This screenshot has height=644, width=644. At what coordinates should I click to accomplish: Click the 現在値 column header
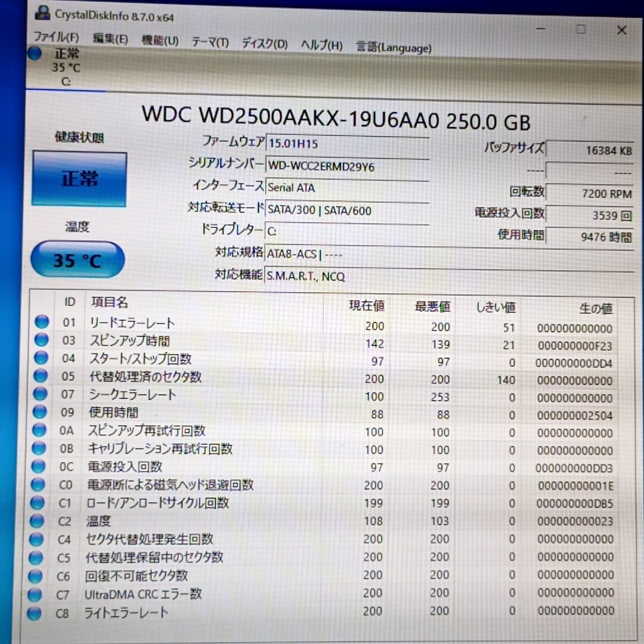tap(367, 305)
